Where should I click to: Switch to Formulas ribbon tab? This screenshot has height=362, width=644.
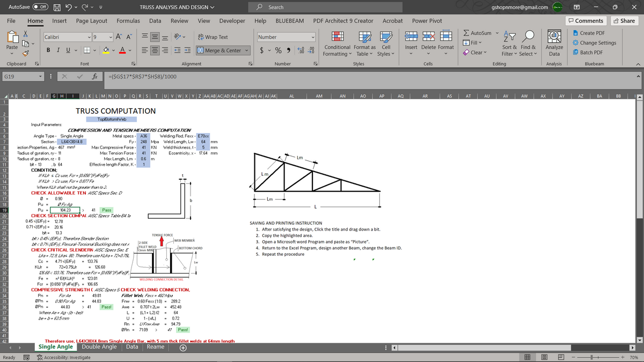coord(128,21)
